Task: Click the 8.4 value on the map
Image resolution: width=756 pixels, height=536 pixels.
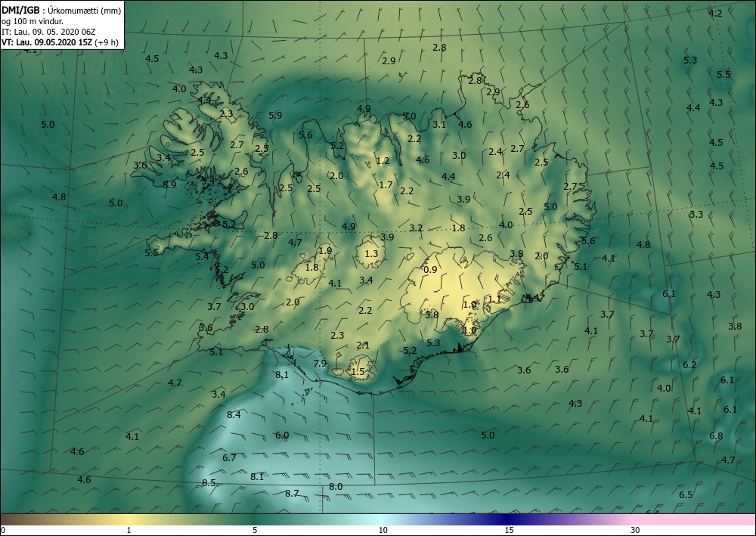Action: coord(234,414)
